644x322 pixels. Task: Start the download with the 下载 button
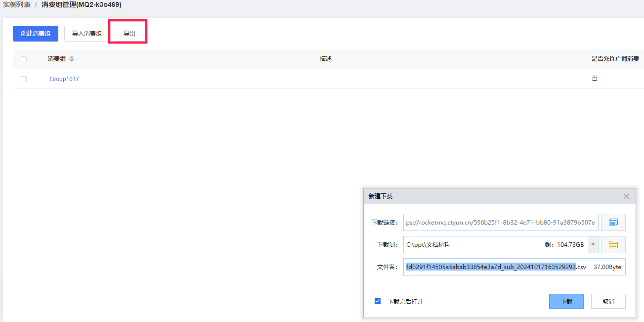(x=566, y=301)
